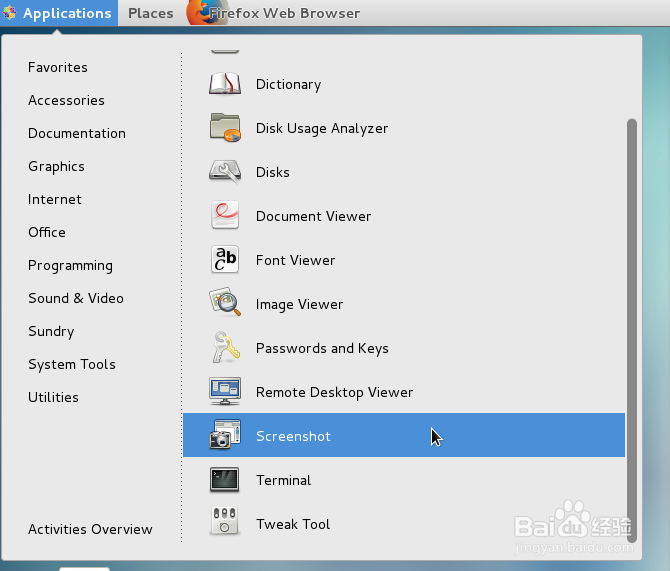Select the Internet category
The width and height of the screenshot is (670, 571).
(55, 199)
